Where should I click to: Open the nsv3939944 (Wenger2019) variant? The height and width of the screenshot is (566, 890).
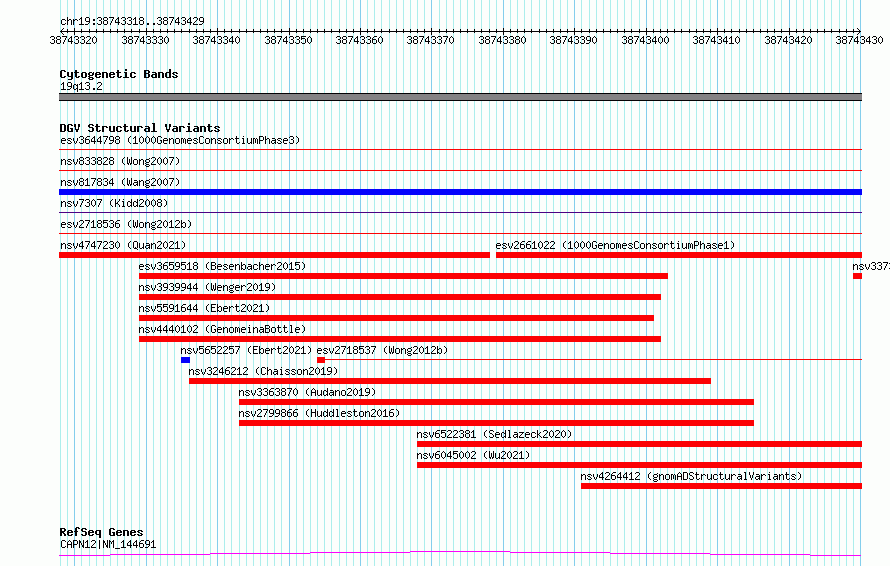click(x=207, y=287)
